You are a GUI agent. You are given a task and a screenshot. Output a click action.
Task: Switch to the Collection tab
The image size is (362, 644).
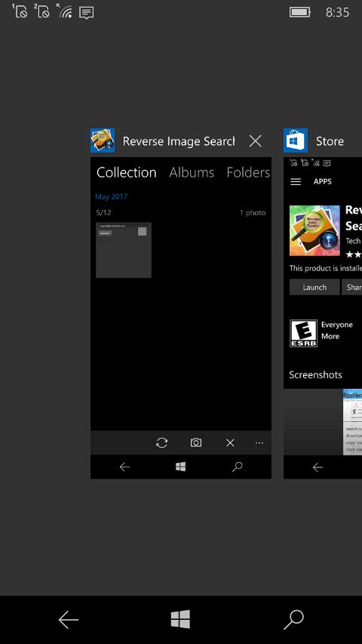point(127,172)
